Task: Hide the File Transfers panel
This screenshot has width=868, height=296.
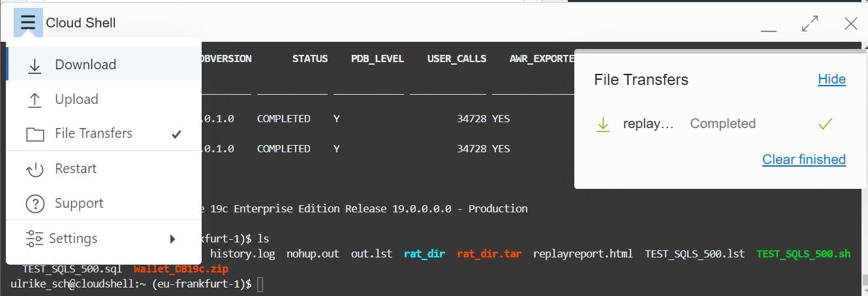Action: 831,79
